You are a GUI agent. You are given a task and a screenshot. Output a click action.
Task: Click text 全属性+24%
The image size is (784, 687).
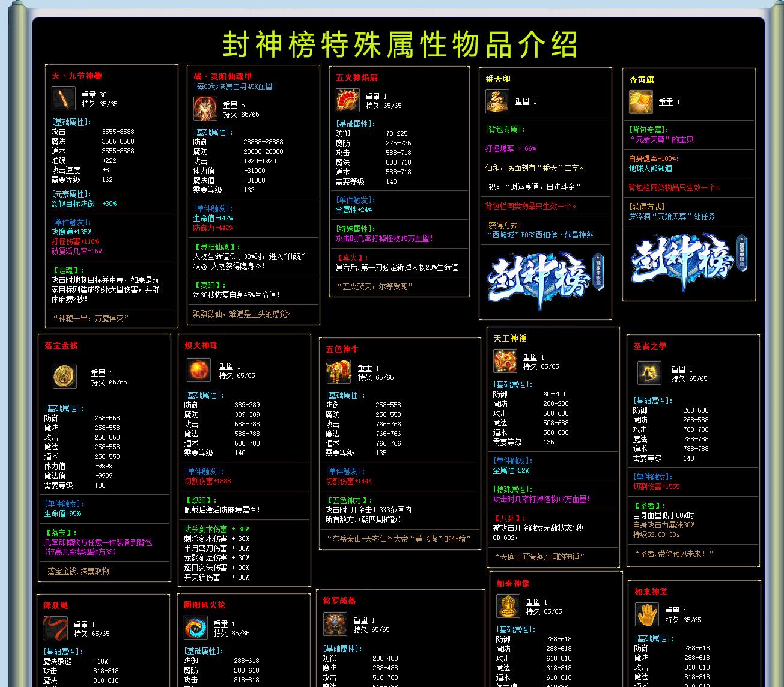(354, 210)
